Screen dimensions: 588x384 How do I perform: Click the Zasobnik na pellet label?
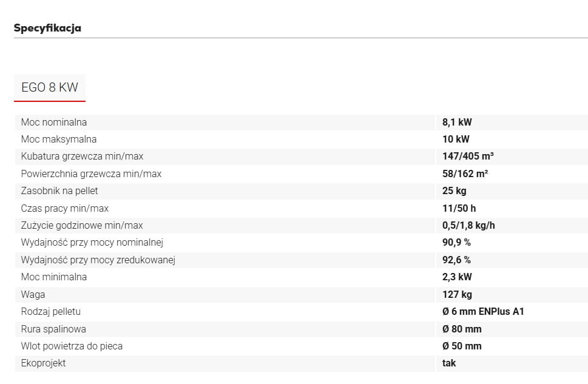tap(59, 191)
